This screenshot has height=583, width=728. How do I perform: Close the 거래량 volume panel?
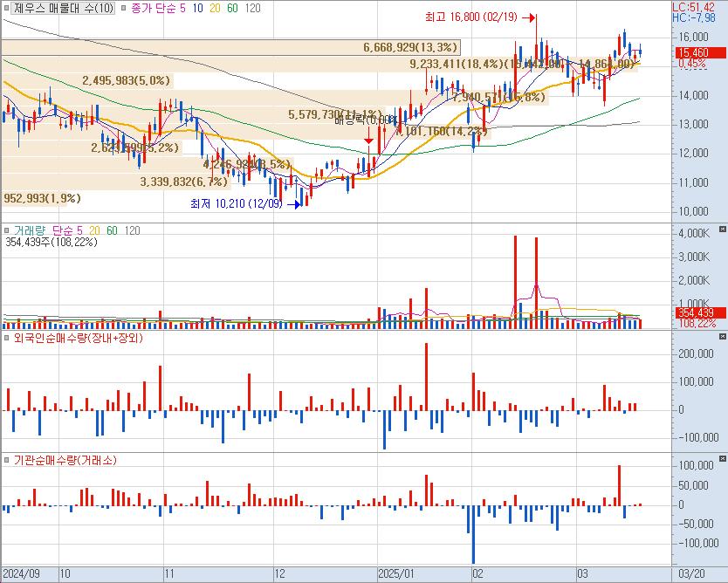(x=721, y=230)
